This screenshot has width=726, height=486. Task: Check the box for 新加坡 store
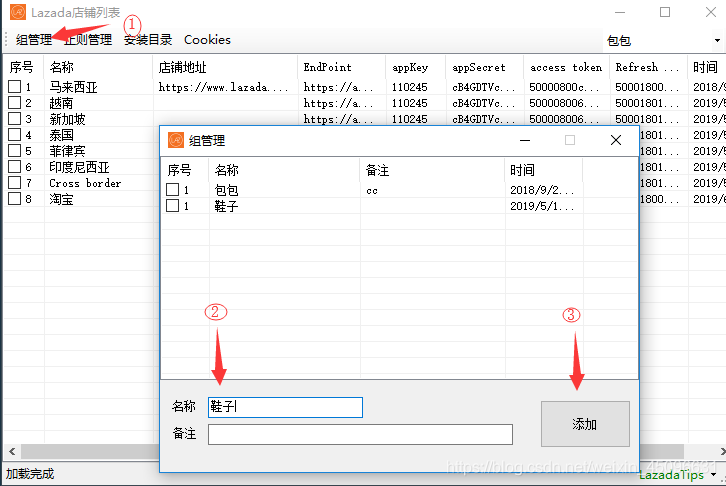[15, 118]
